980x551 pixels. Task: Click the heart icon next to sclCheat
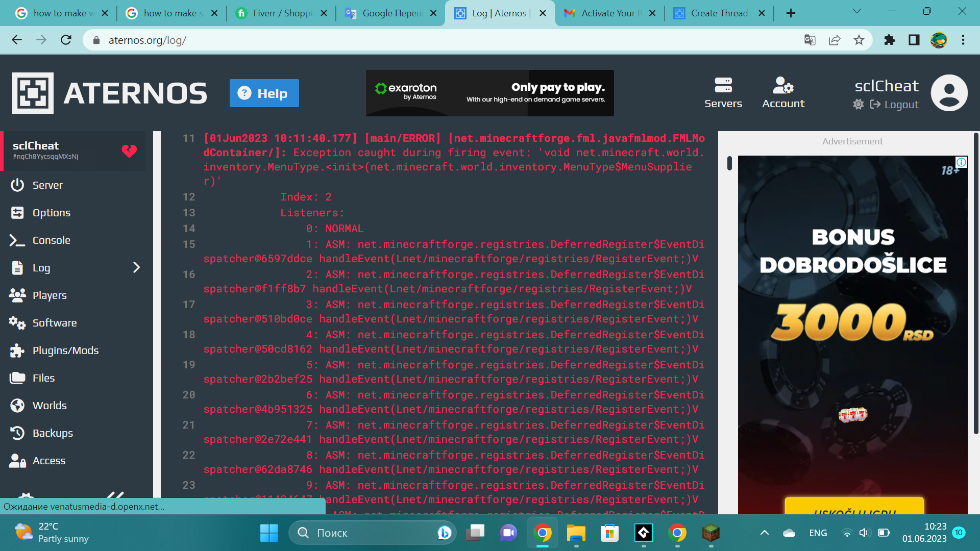129,151
